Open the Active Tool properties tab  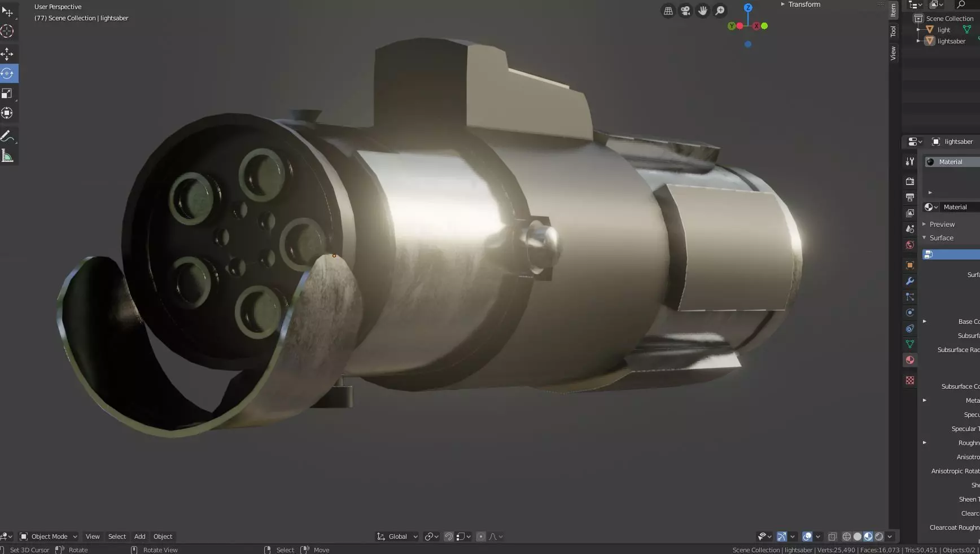pyautogui.click(x=909, y=161)
